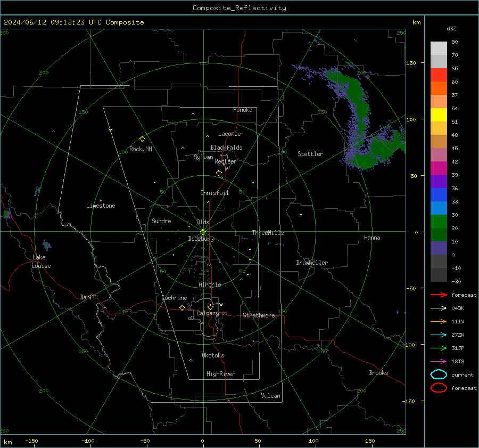This screenshot has height=448, width=479.
Task: Click the Innisfail city label
Action: coord(214,193)
